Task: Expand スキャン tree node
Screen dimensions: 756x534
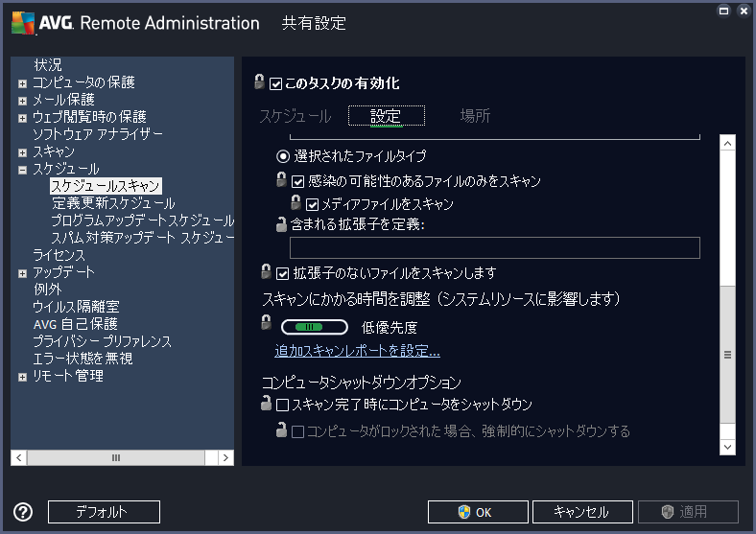Action: [x=22, y=152]
